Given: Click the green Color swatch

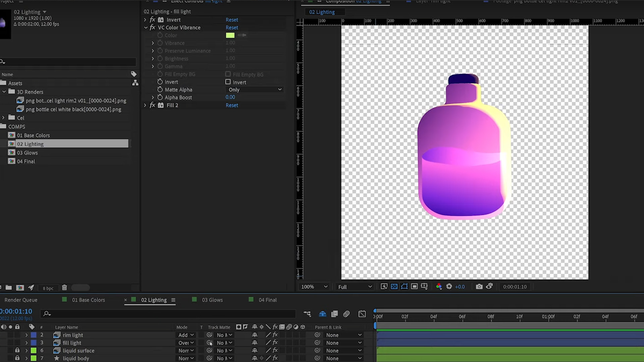Looking at the screenshot, I should point(230,35).
